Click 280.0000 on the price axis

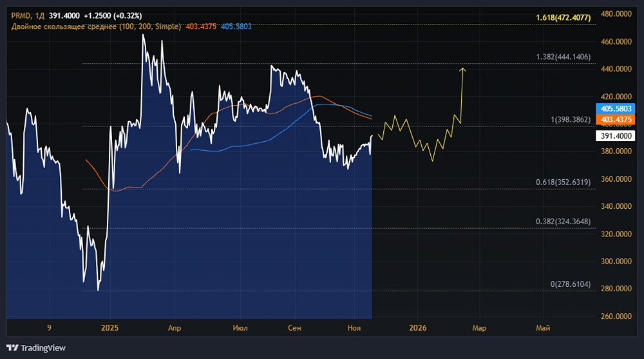pyautogui.click(x=616, y=289)
